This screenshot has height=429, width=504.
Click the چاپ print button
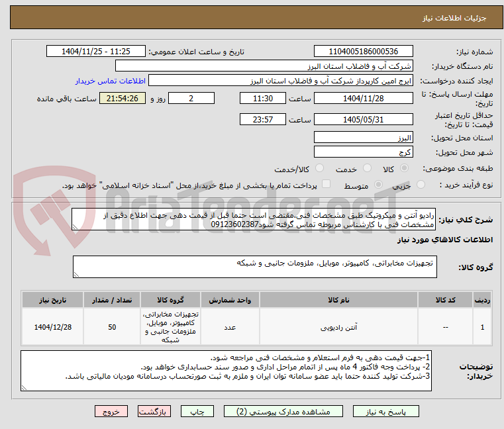(x=197, y=411)
